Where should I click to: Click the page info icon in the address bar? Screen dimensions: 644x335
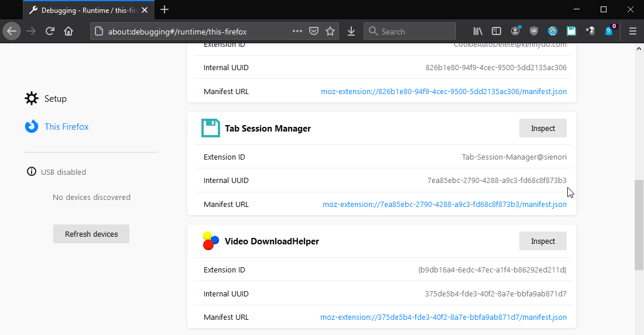99,31
